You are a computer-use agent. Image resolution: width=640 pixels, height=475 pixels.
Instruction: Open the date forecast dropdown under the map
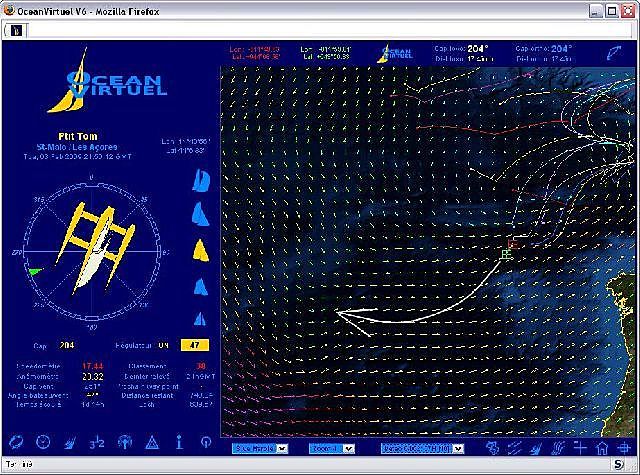click(x=422, y=448)
